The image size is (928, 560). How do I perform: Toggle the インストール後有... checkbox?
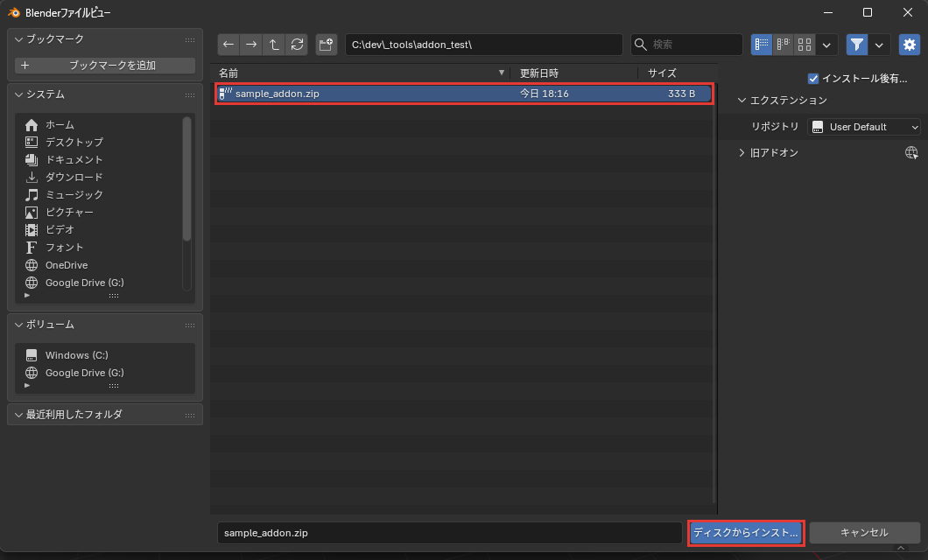(813, 79)
